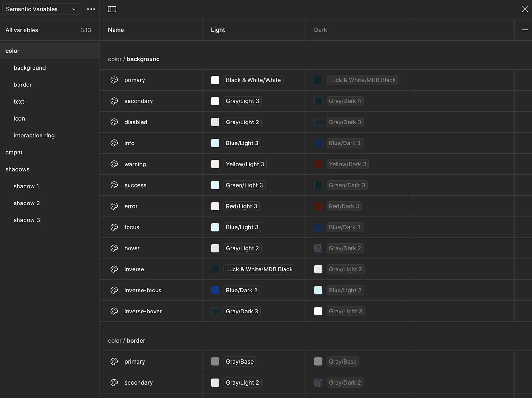532x398 pixels.
Task: Click the plus icon to add a new variable
Action: [x=525, y=30]
